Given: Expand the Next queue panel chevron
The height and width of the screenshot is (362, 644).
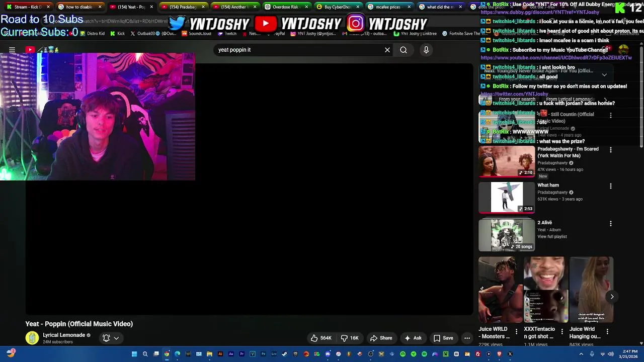Looking at the screenshot, I should 604,75.
